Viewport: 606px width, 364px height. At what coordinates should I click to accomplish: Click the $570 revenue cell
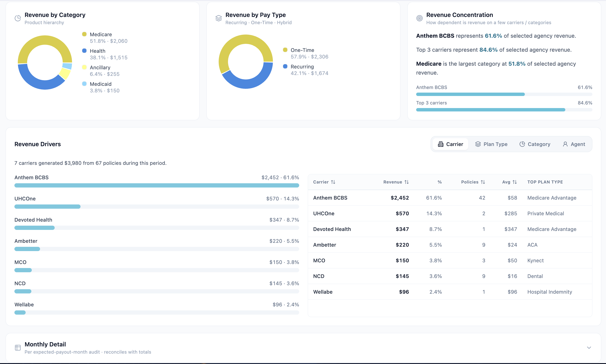[402, 213]
